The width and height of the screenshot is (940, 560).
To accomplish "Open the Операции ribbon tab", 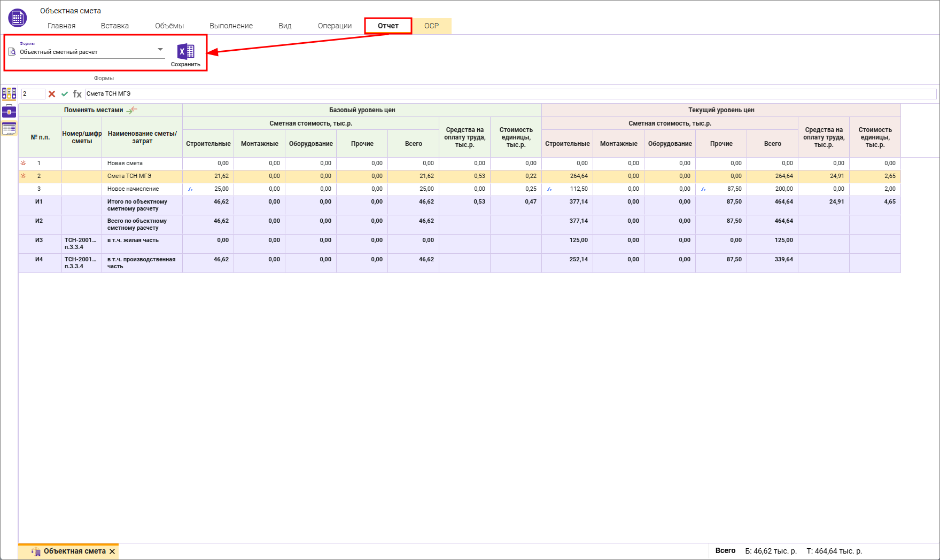I will point(335,26).
